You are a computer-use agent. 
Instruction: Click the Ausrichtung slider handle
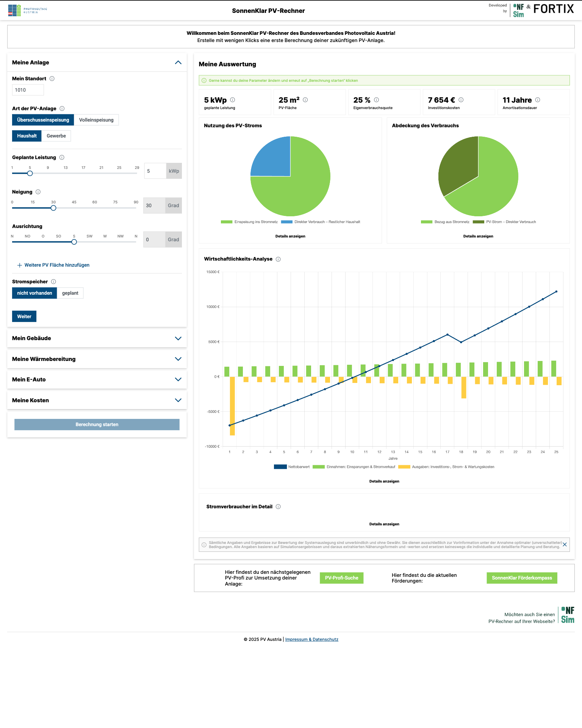click(74, 242)
